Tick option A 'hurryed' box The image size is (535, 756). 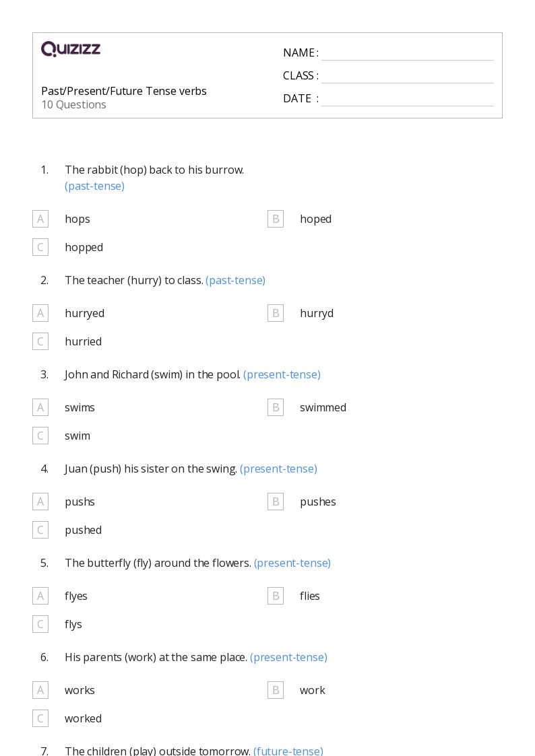(x=40, y=313)
